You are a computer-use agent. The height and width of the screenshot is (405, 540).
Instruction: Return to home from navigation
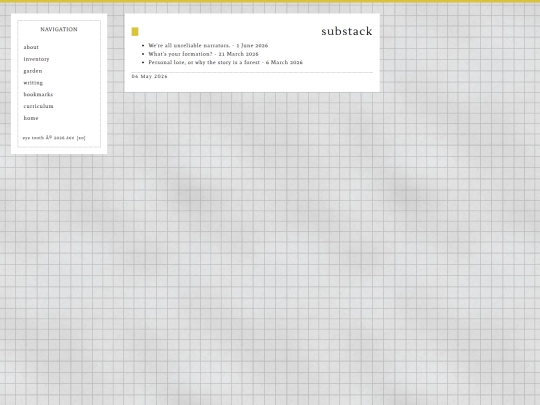(31, 118)
